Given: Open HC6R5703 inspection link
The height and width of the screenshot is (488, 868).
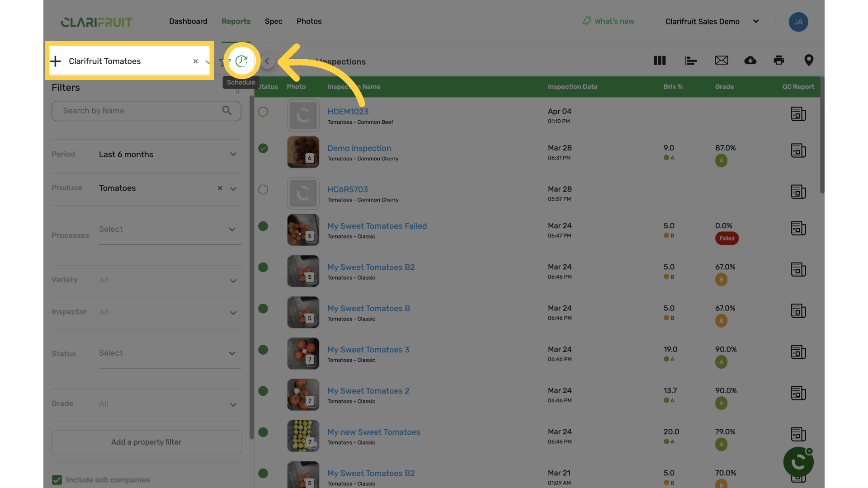Looking at the screenshot, I should pyautogui.click(x=348, y=189).
